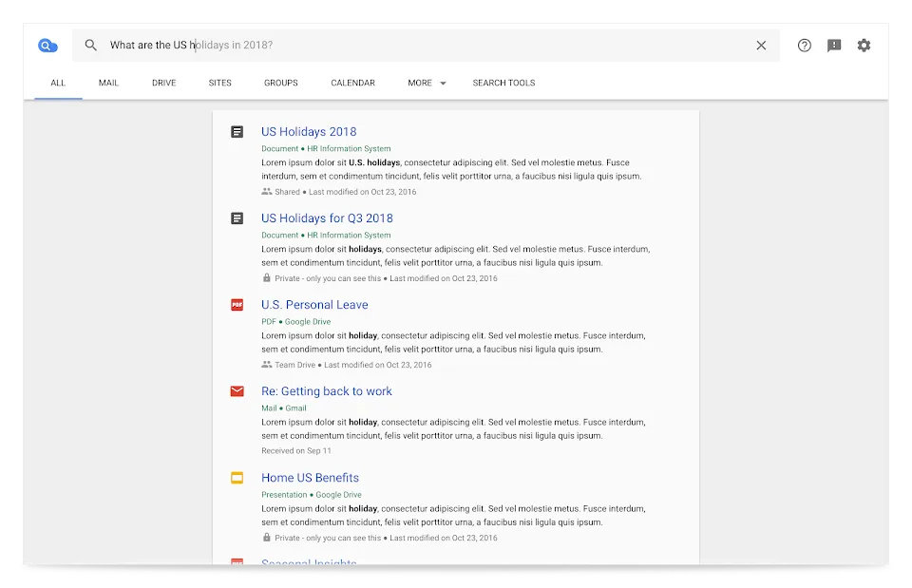The image size is (912, 588).
Task: Open the help question mark icon
Action: click(x=804, y=46)
